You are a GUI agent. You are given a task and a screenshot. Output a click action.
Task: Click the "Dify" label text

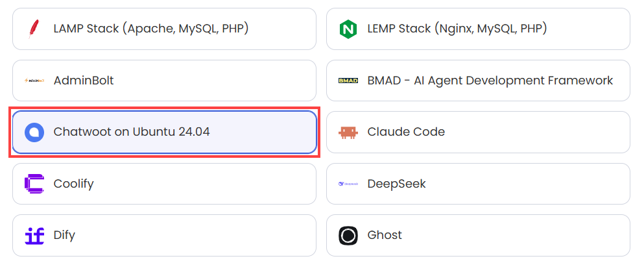[64, 236]
